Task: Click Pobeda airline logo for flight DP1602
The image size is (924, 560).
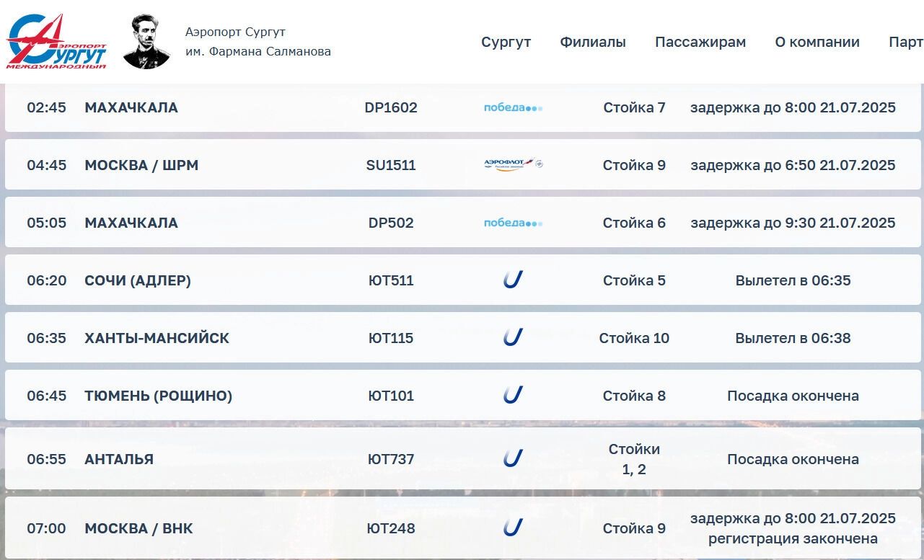Action: tap(513, 108)
